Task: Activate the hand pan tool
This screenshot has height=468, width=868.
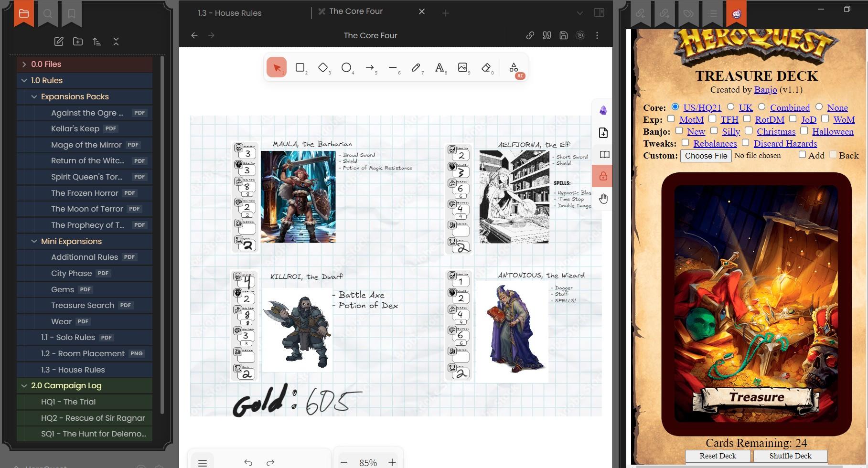Action: (x=603, y=198)
